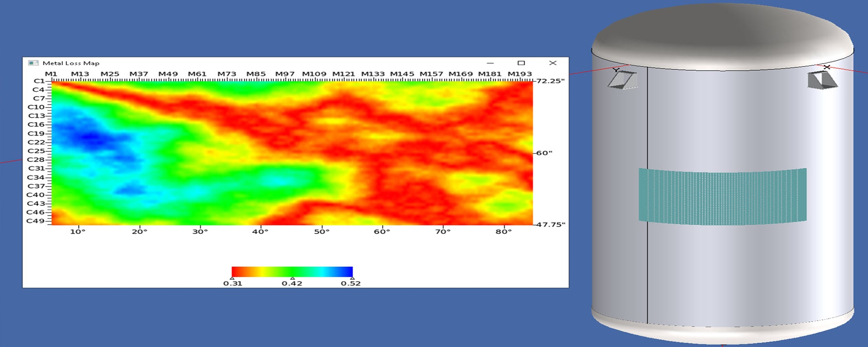Click the 0.42 midpoint scale marker
The height and width of the screenshot is (347, 868).
293,278
